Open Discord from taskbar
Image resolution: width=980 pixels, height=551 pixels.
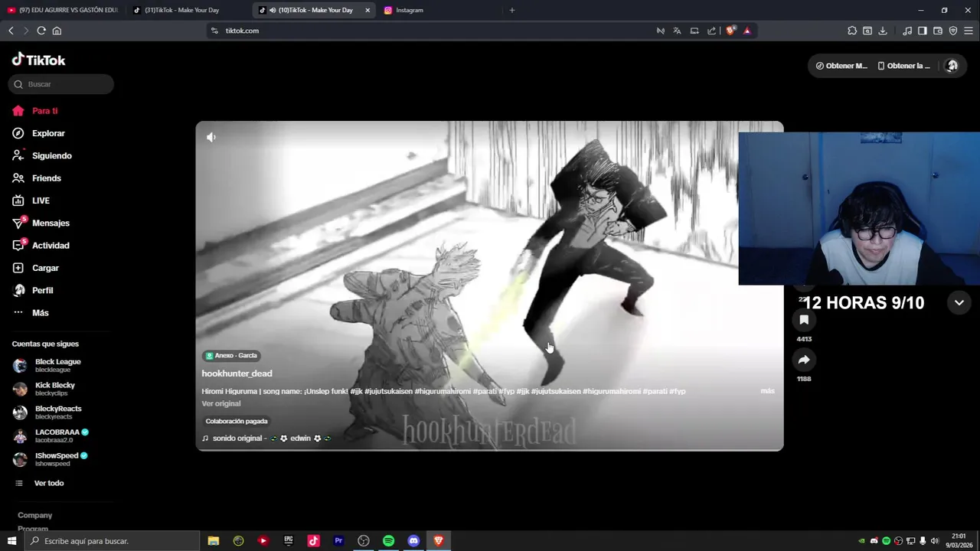click(413, 541)
